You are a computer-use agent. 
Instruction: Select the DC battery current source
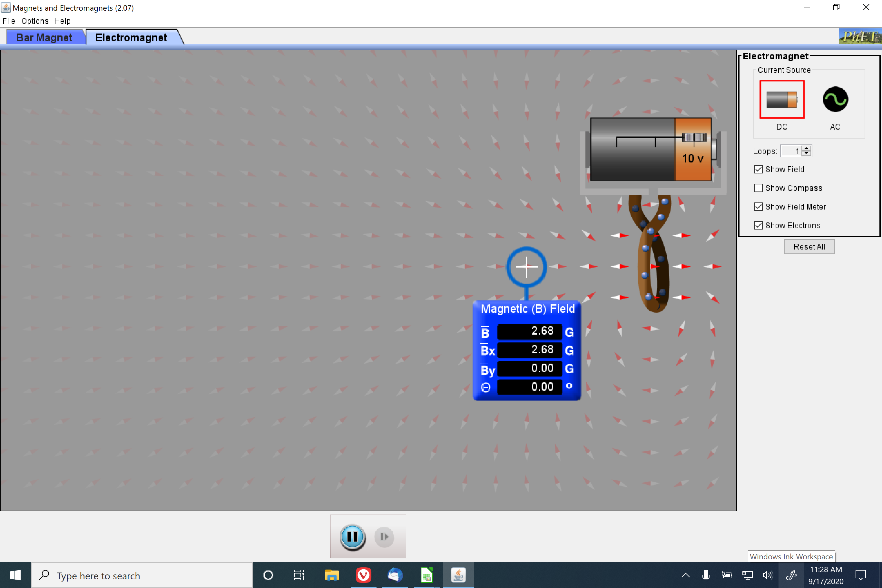781,99
